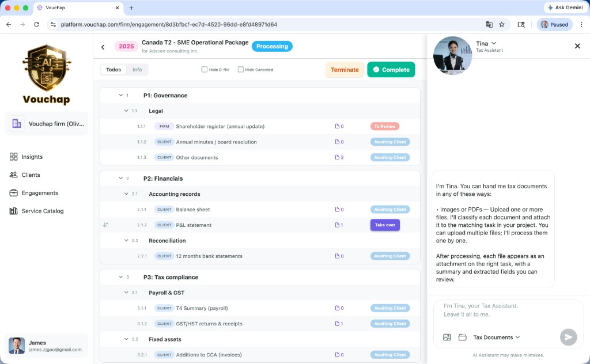Screen dimensions: 590x364
Task: Select the Vouchap browser tab
Action: (x=78, y=7)
